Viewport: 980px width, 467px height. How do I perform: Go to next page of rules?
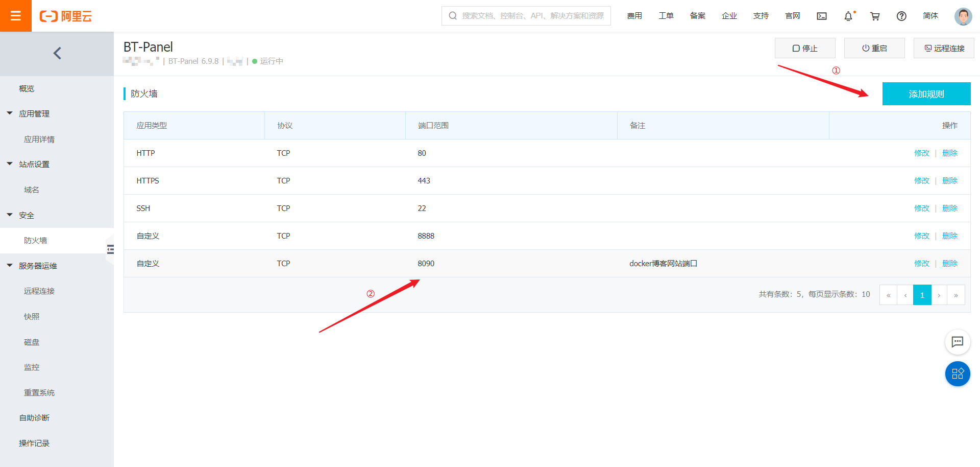(939, 295)
